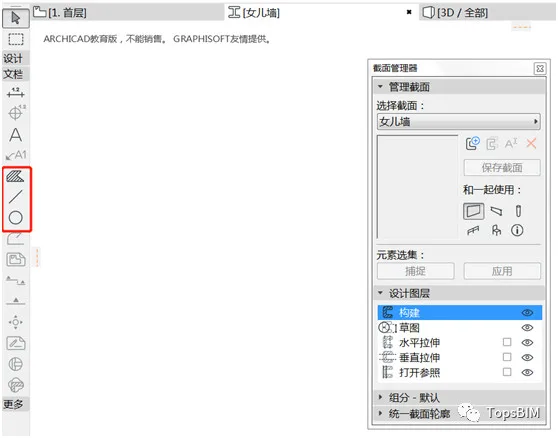This screenshot has width=558, height=438.
Task: Select the Label tool
Action: pyautogui.click(x=16, y=155)
